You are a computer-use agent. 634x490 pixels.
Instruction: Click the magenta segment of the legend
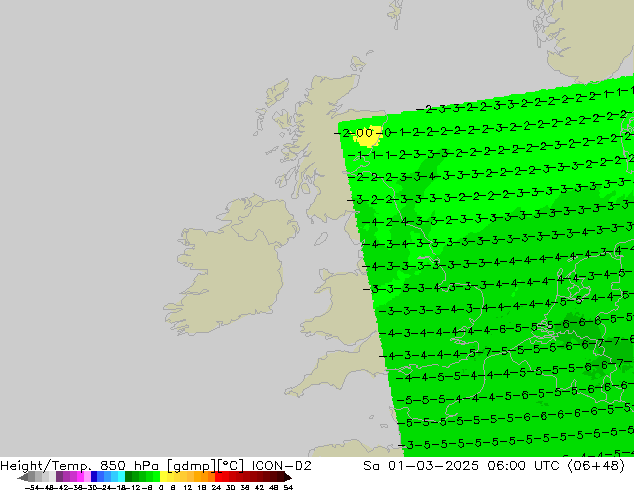tap(80, 477)
